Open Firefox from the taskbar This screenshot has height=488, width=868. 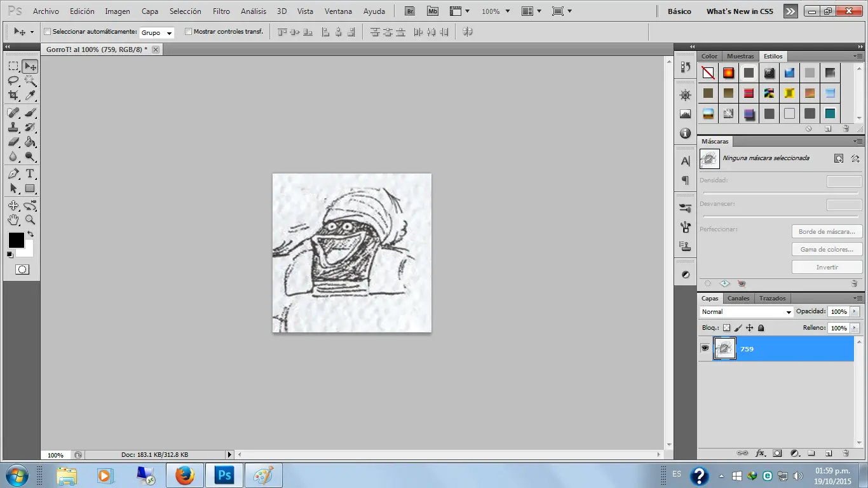coord(185,475)
